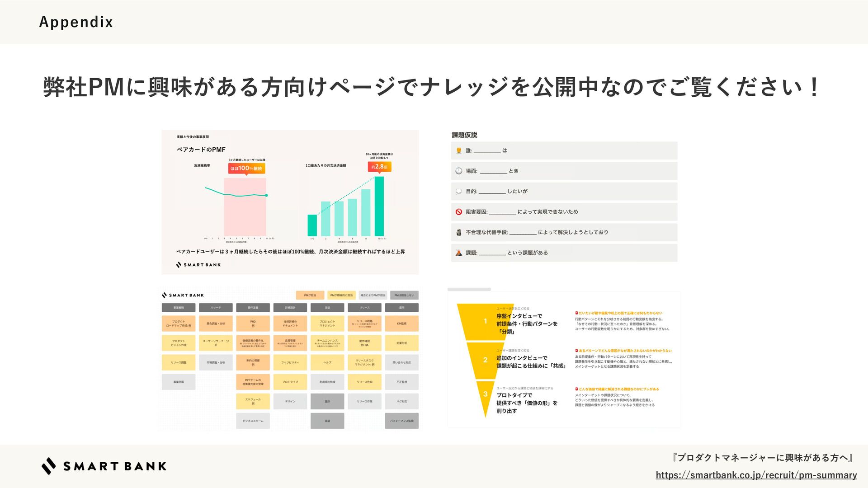Screen dimensions: 868x488
Task: Click the リサーチ column header
Action: [x=216, y=308]
